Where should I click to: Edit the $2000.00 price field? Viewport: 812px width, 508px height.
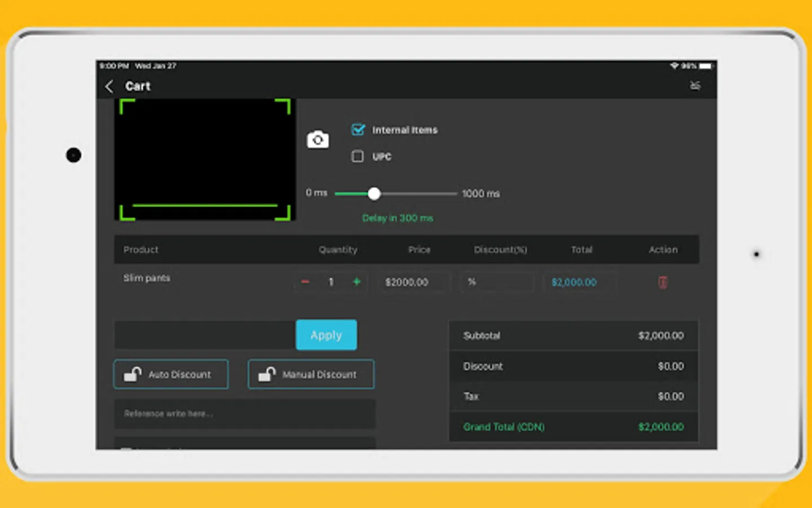click(416, 282)
